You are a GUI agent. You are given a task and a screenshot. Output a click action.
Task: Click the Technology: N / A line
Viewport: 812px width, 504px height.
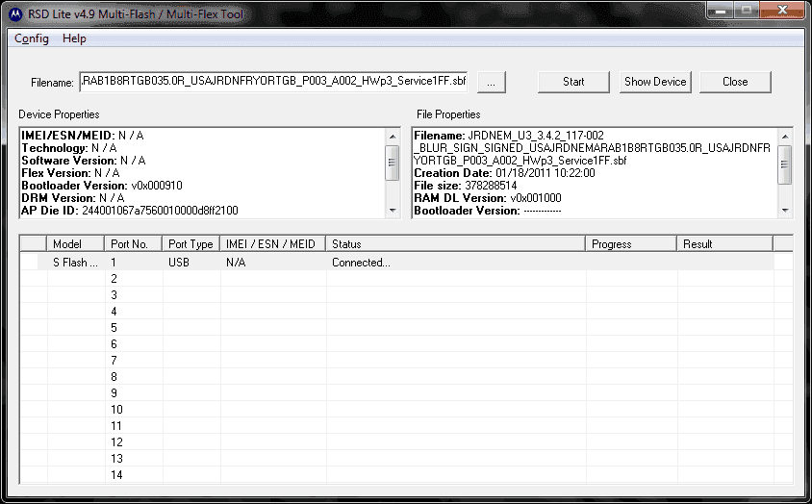(x=69, y=148)
